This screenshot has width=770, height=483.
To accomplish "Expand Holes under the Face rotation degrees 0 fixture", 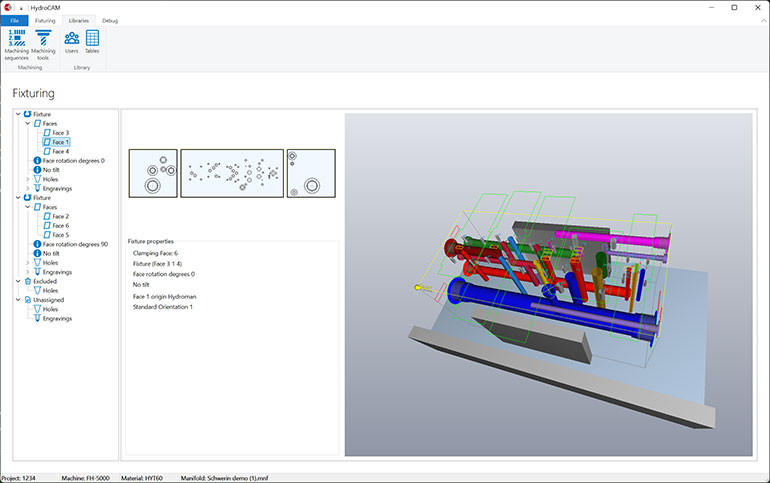I will [28, 179].
